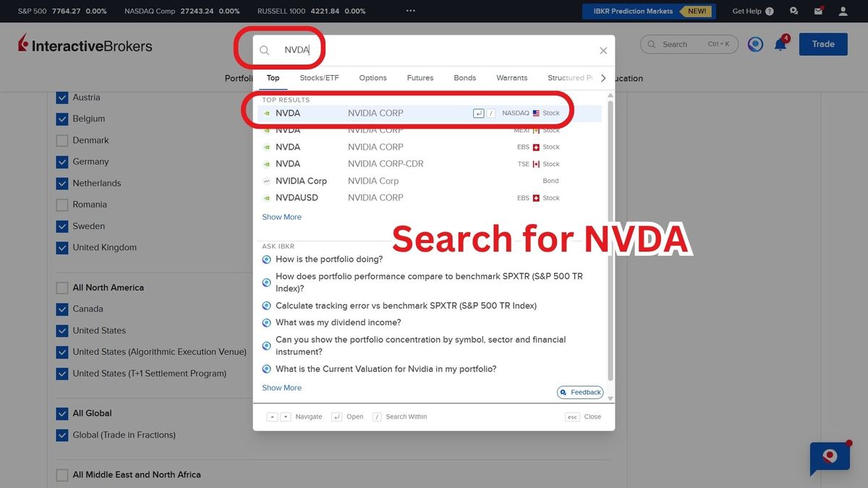The height and width of the screenshot is (488, 868).
Task: Check the All North America checkbox
Action: (x=62, y=288)
